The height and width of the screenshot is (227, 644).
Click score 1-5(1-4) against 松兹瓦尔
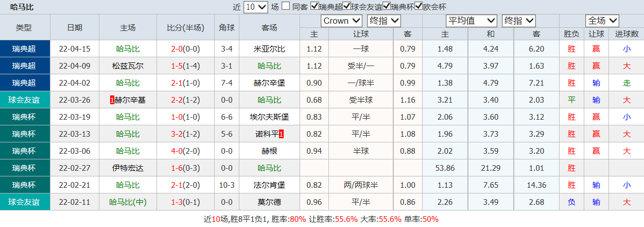[185, 66]
